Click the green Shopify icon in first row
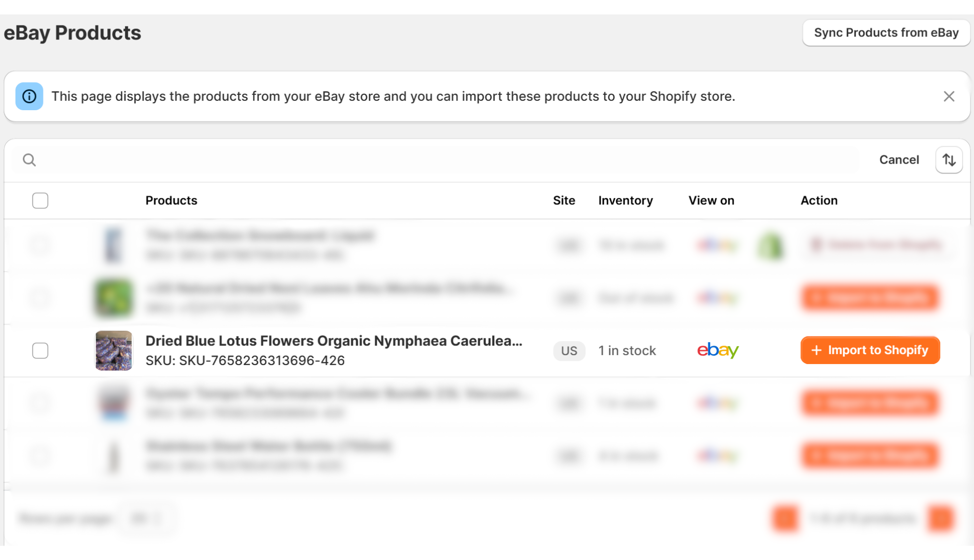 coord(771,245)
